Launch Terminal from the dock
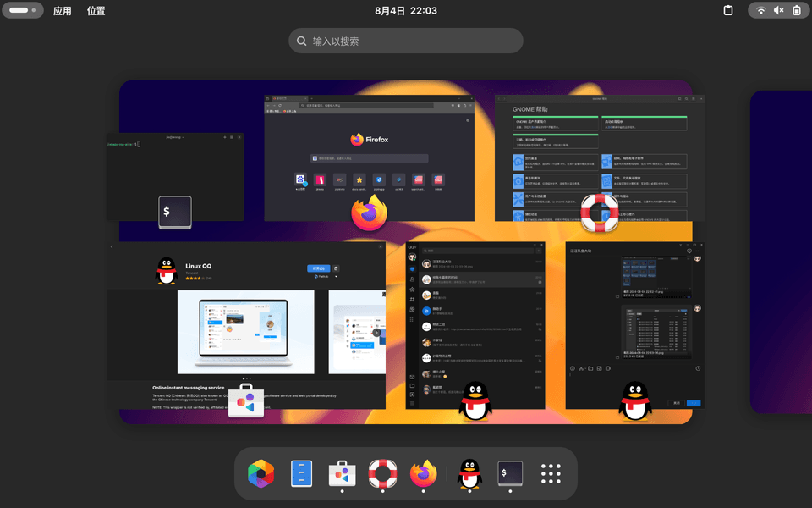 510,474
